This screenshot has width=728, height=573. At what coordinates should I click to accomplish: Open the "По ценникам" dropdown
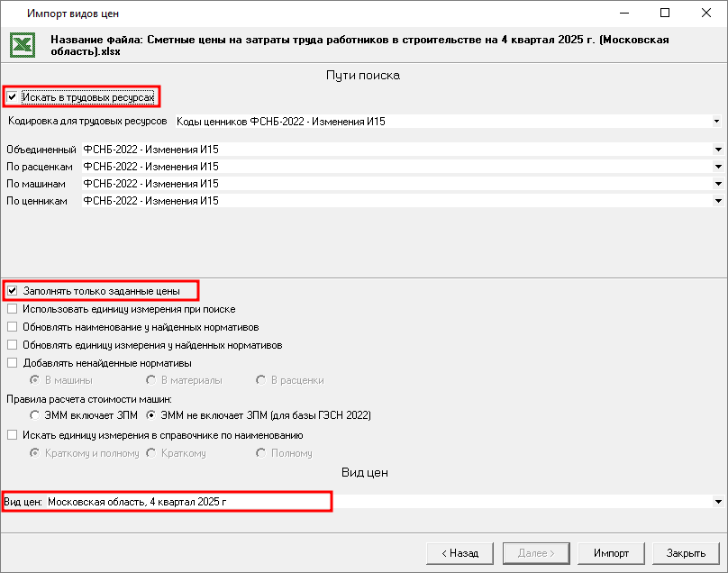(718, 201)
